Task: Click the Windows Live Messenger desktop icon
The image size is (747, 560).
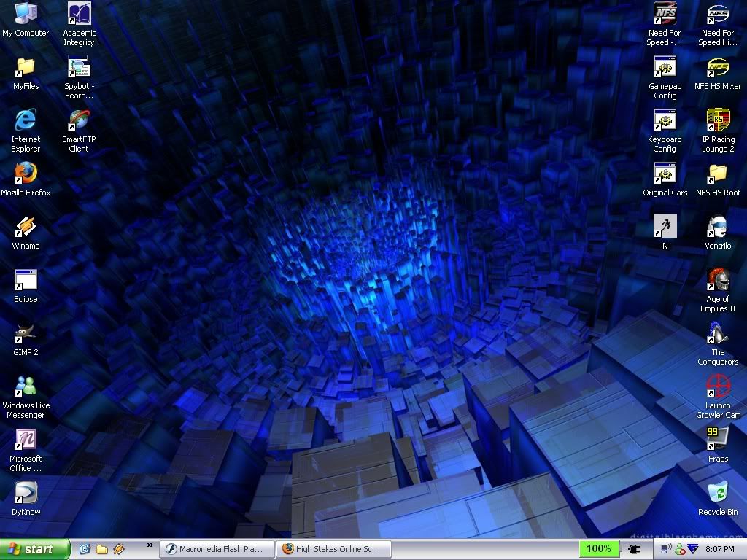Action: 26,397
